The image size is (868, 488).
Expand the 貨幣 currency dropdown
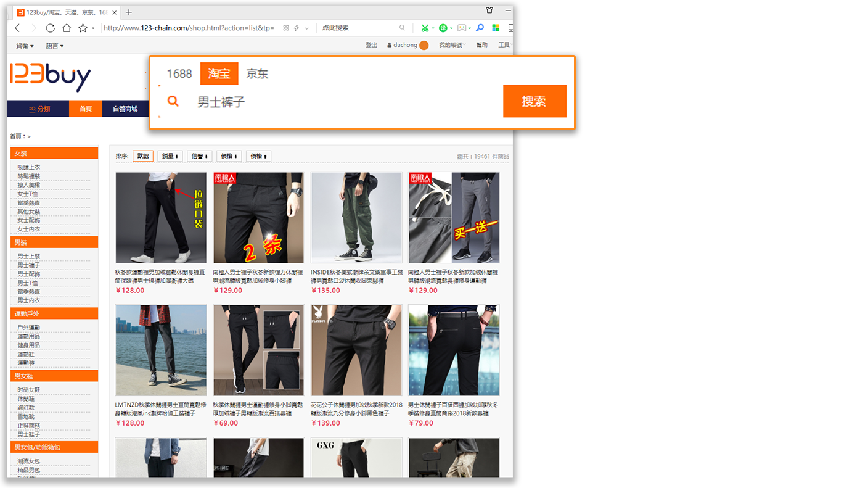tap(25, 46)
